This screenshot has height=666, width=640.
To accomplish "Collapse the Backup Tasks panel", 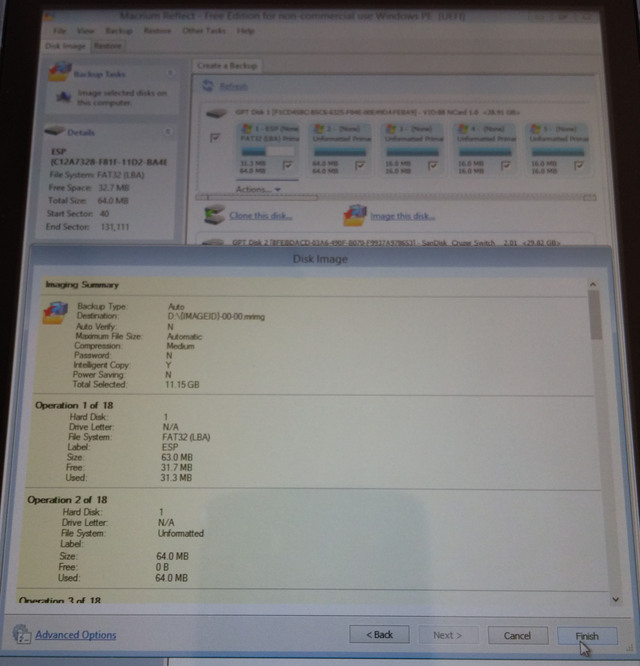I will [170, 73].
